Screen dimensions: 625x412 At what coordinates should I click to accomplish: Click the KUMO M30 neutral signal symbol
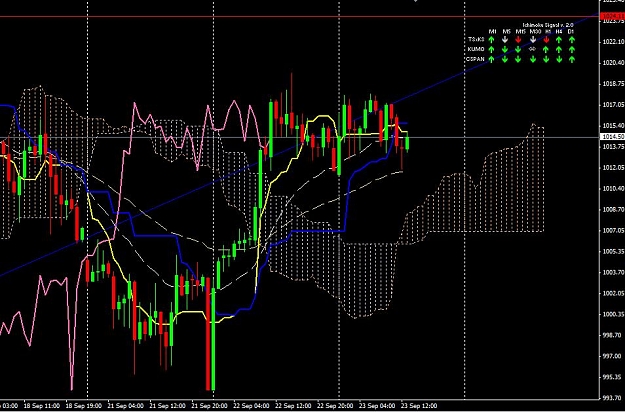[532, 49]
